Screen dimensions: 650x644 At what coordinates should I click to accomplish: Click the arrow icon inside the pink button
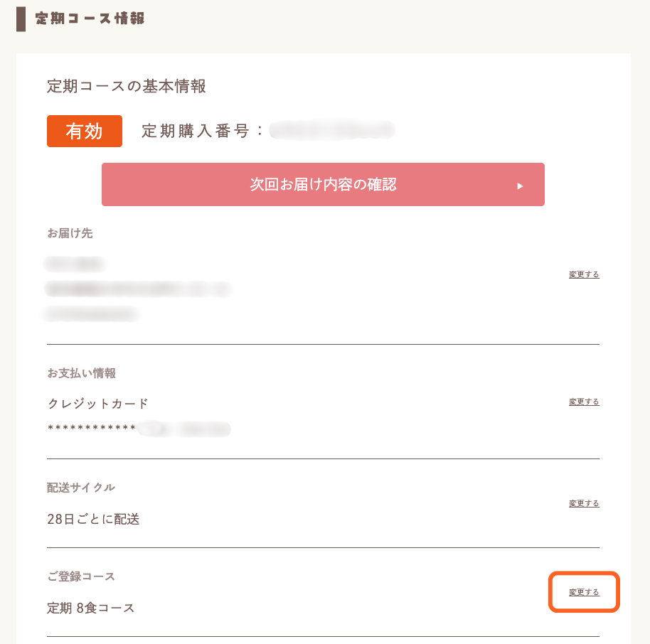(x=520, y=184)
